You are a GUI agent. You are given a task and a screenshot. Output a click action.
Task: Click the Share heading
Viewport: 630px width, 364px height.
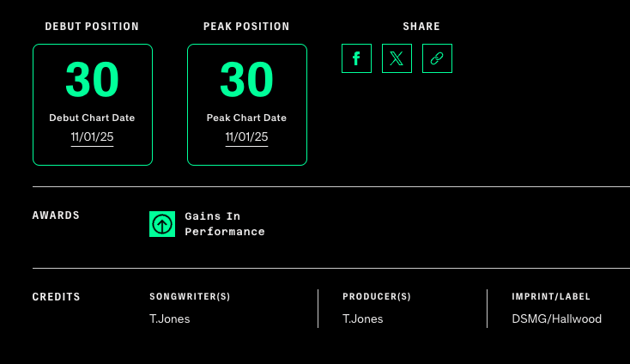tap(421, 27)
